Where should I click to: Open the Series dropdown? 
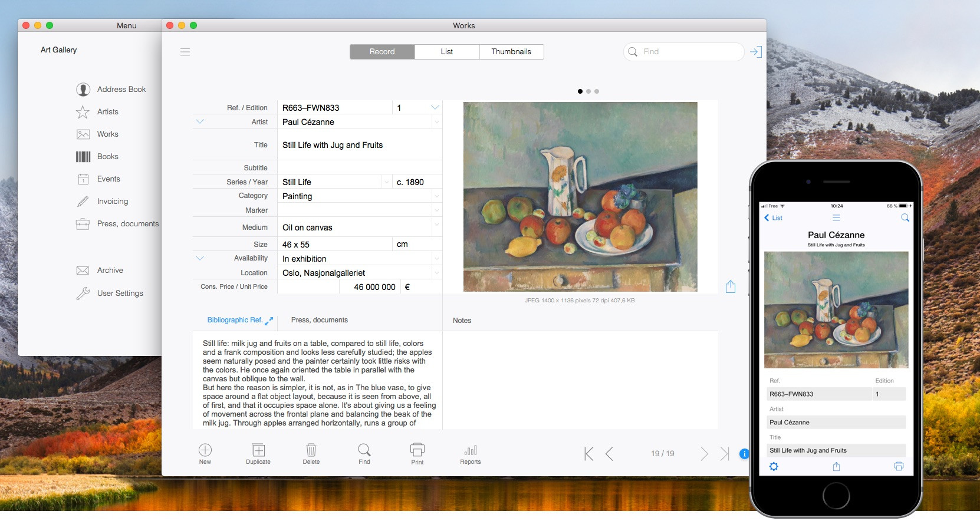386,182
